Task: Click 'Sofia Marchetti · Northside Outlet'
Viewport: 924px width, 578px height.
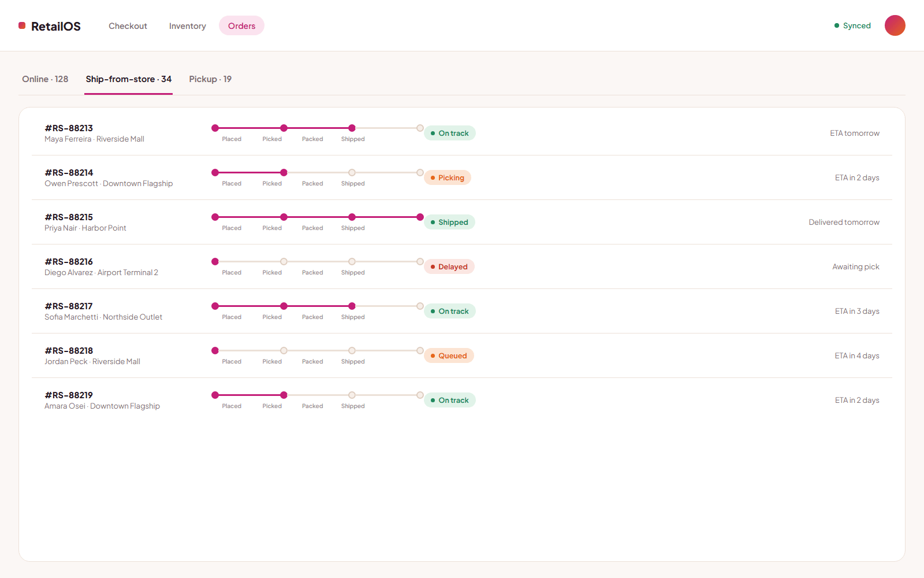Action: tap(103, 317)
